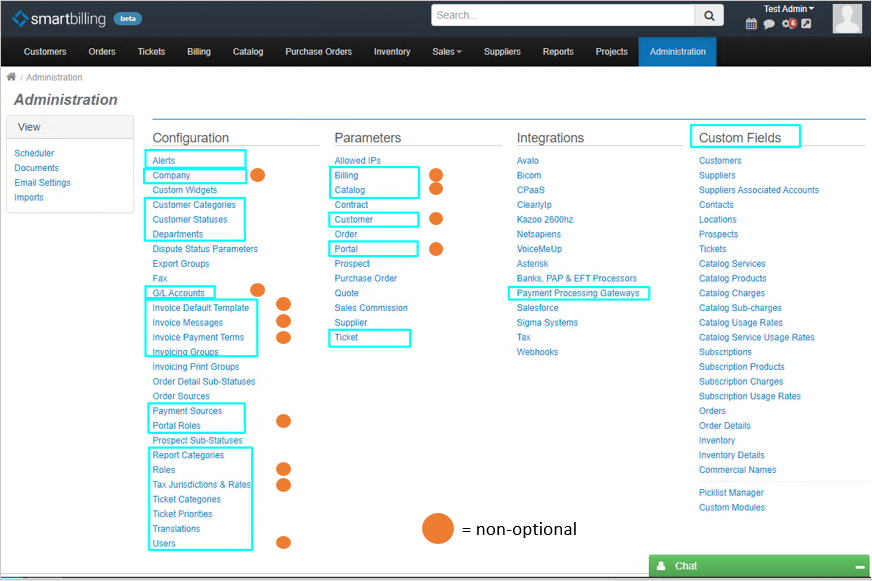Open the Netsapiens integration link
This screenshot has width=872, height=581.
click(x=538, y=234)
